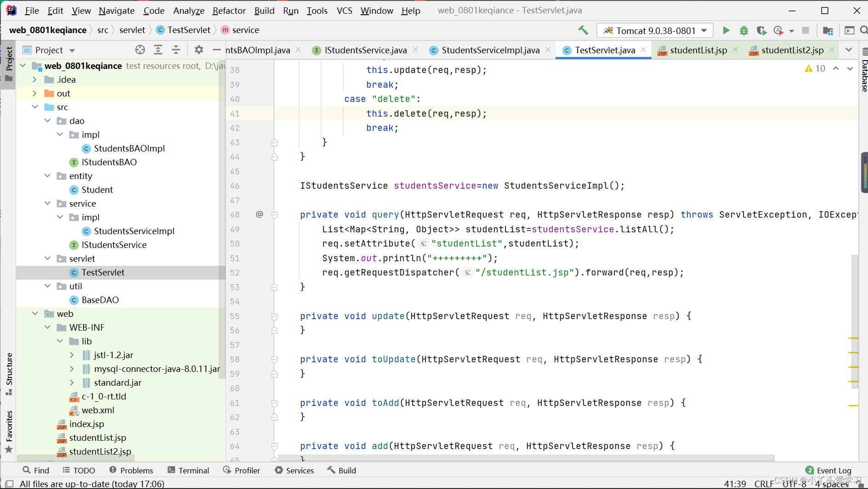Expand the out folder
The height and width of the screenshot is (489, 868).
pos(35,93)
